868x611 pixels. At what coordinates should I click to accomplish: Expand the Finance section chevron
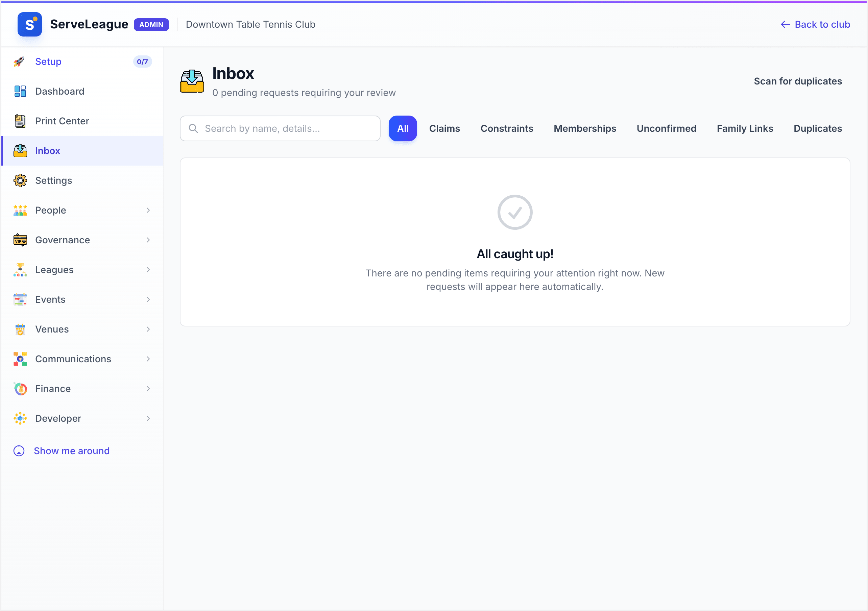(148, 389)
